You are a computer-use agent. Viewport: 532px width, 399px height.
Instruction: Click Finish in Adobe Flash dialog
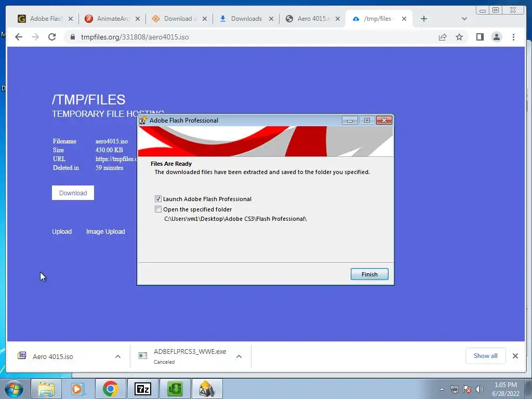[x=369, y=274]
